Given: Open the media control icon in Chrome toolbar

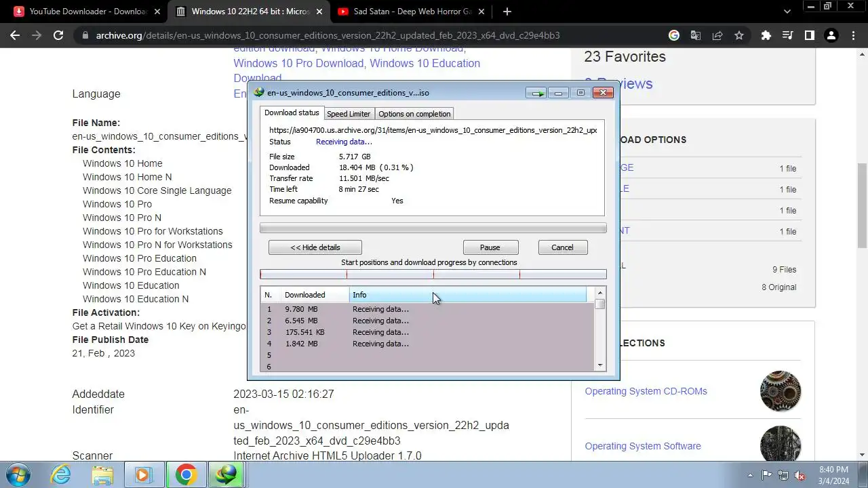Looking at the screenshot, I should (x=787, y=35).
